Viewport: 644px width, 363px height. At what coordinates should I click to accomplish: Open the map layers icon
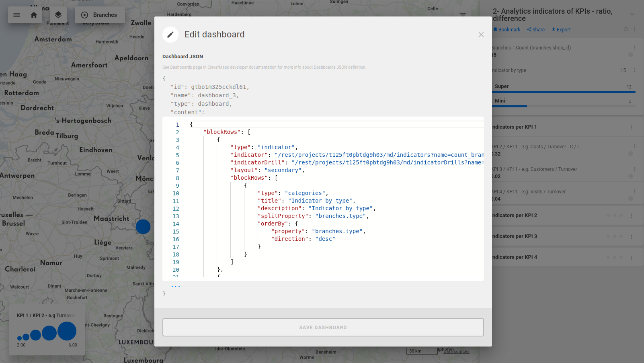pos(58,15)
